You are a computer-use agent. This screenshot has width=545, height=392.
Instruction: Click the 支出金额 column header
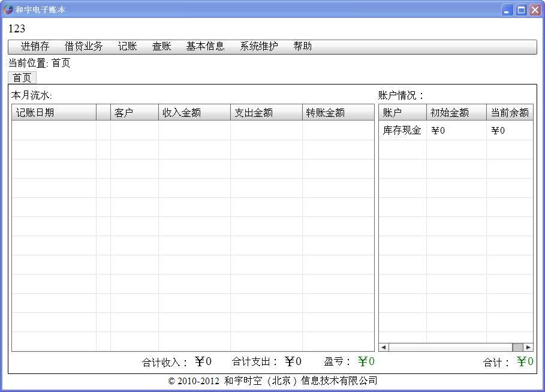267,113
